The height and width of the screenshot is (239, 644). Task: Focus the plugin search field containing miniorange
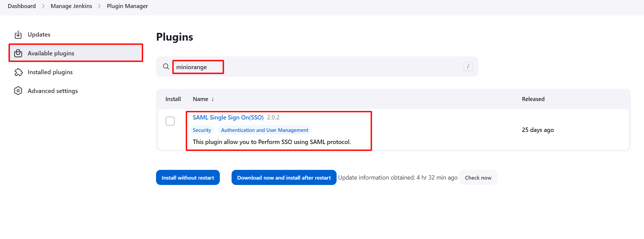317,66
